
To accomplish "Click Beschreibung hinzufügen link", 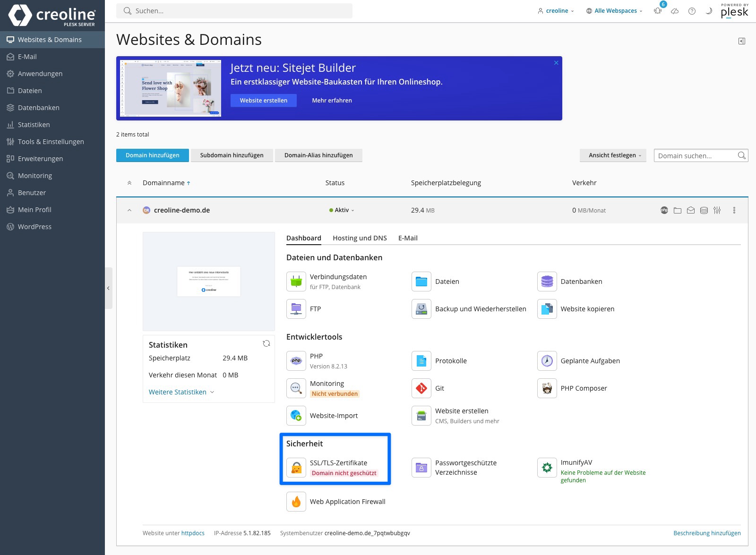I will coord(707,533).
